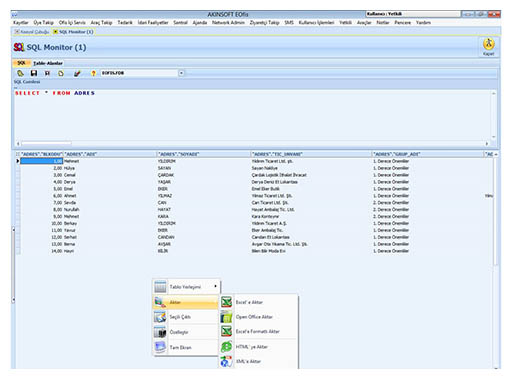
Task: Click the Open Office Aktar icon
Action: tap(227, 317)
